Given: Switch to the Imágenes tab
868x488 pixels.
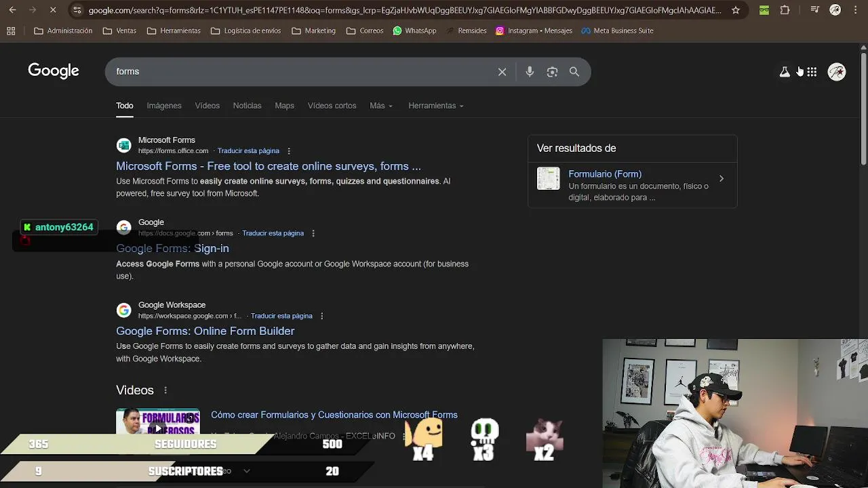Looking at the screenshot, I should [x=164, y=106].
